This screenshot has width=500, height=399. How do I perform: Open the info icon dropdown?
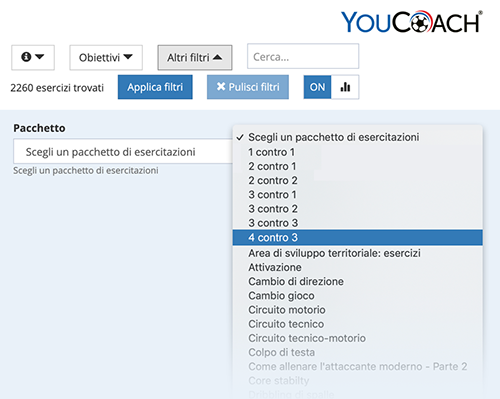33,57
